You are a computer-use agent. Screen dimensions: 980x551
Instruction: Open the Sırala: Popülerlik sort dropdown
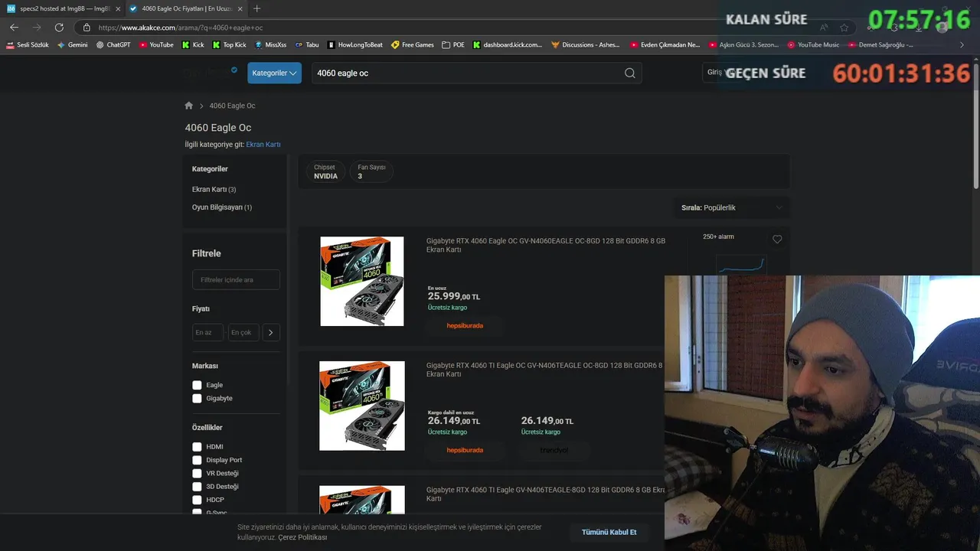(x=732, y=207)
